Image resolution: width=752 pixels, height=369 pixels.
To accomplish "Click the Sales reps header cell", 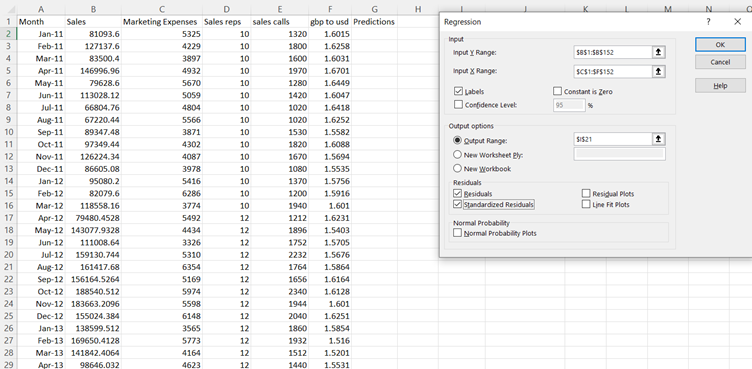I will (x=226, y=22).
